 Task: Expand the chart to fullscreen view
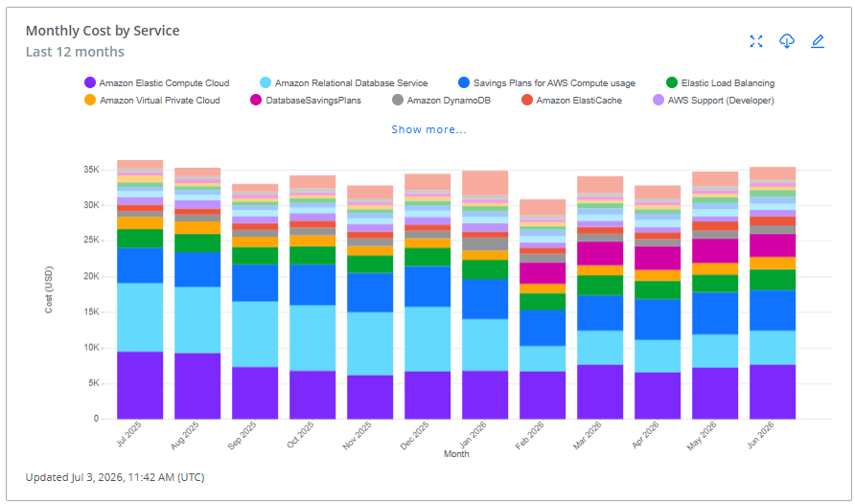[755, 41]
